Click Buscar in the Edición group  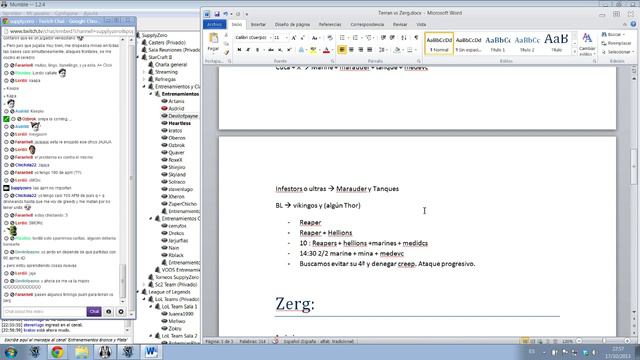(x=613, y=35)
